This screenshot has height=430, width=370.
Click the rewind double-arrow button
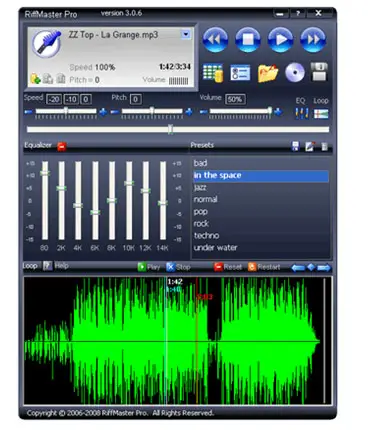pyautogui.click(x=215, y=40)
